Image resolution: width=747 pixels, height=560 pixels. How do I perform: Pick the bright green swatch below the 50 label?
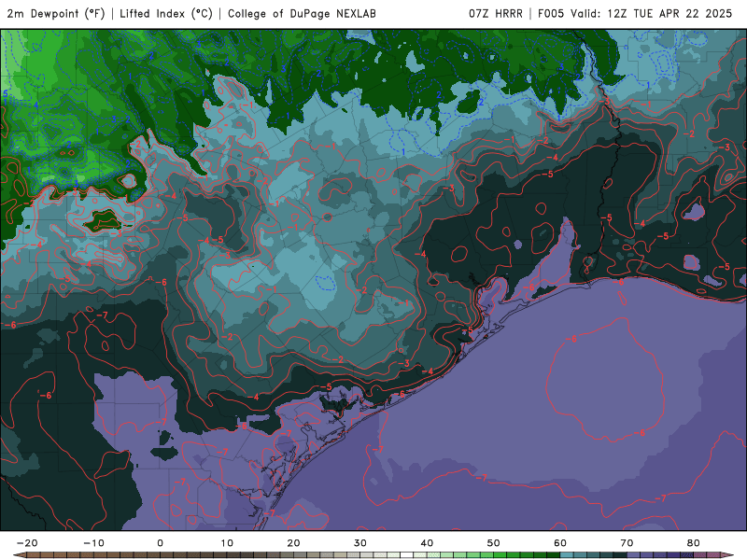click(x=500, y=555)
